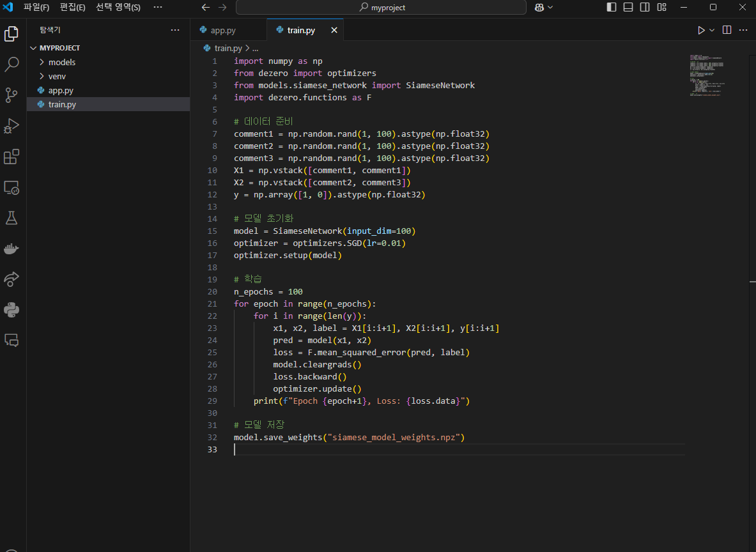Expand the venv folder

point(57,76)
